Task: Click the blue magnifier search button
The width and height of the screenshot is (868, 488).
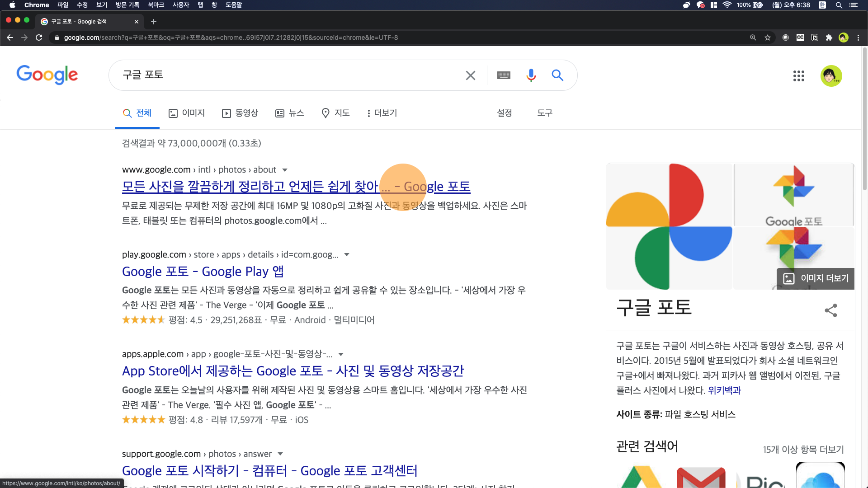Action: click(x=557, y=75)
